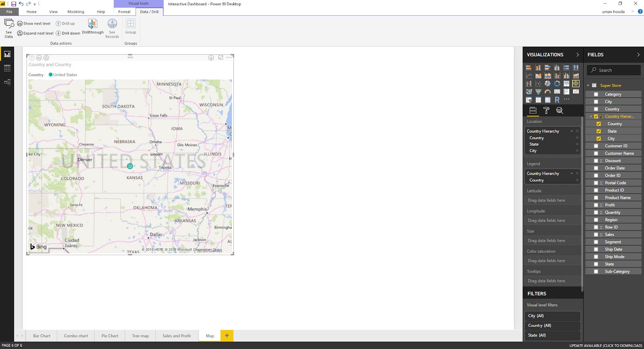The height and width of the screenshot is (349, 644).
Task: Open more options on the map visual
Action: coord(229,58)
